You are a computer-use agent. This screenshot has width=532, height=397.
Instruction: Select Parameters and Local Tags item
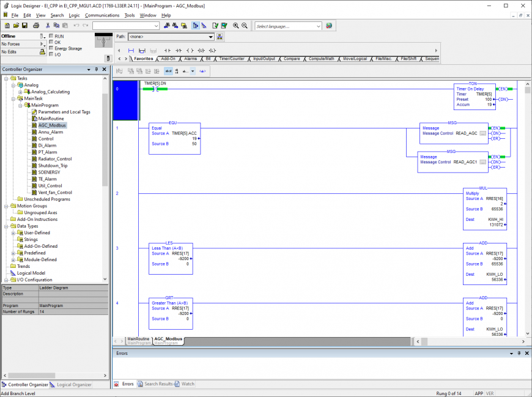64,112
